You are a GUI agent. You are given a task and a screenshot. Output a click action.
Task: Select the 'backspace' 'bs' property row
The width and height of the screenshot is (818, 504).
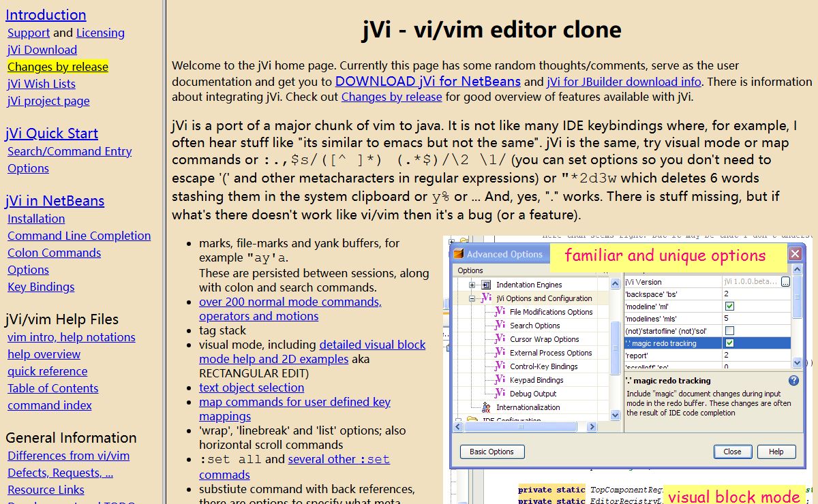708,294
